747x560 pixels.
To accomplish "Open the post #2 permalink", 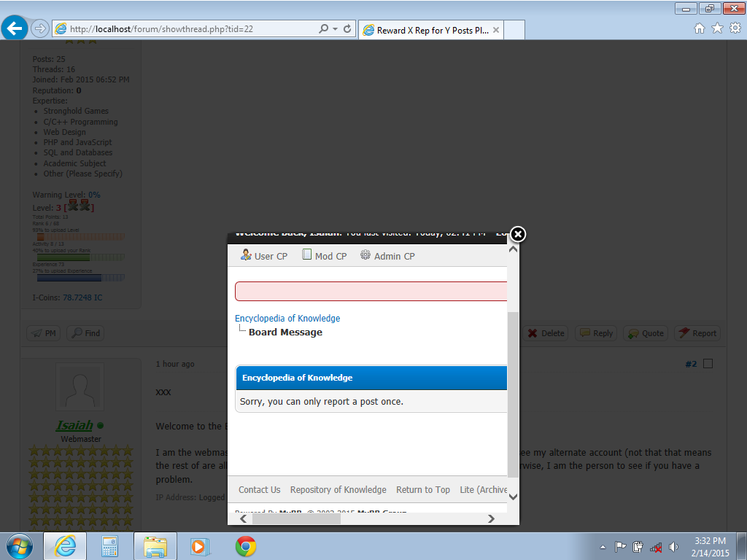I will tap(691, 365).
